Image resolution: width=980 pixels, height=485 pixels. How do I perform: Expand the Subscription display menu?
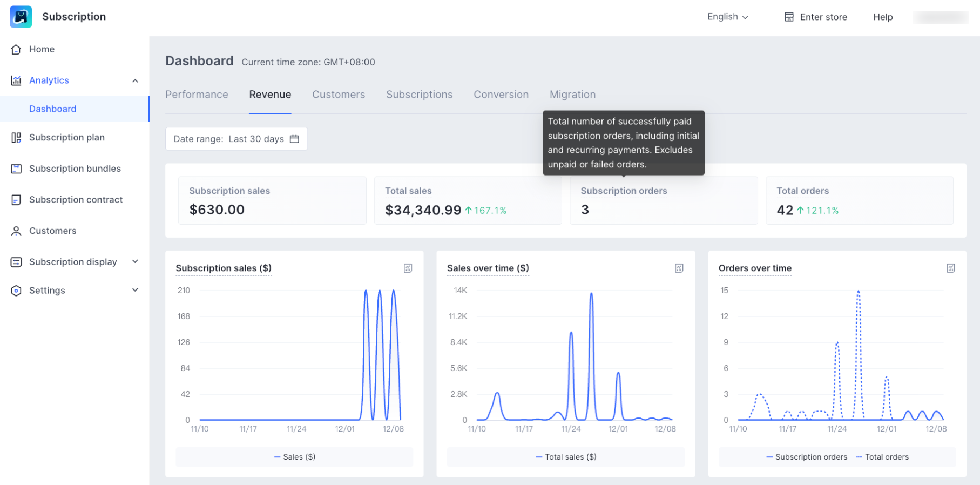coord(135,262)
